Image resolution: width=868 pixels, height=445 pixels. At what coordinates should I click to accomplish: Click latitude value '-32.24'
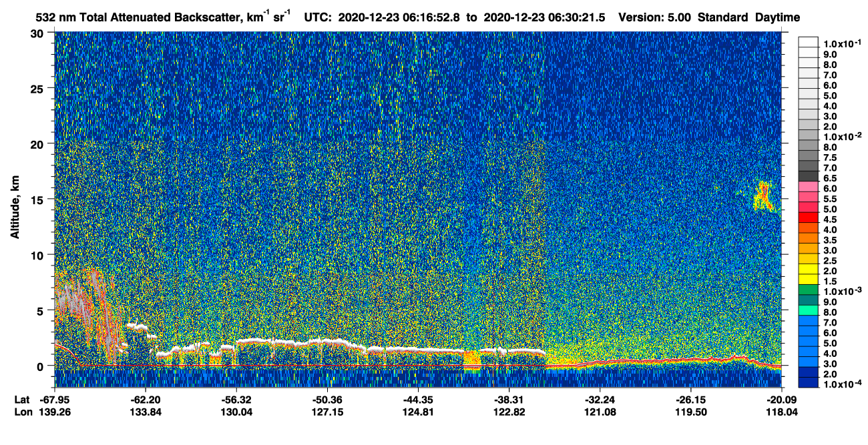tap(600, 400)
